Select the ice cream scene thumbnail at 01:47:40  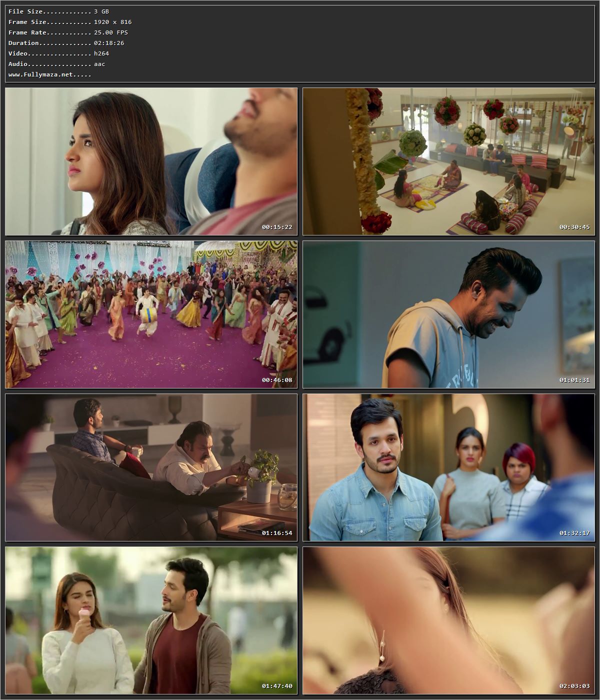(x=151, y=620)
